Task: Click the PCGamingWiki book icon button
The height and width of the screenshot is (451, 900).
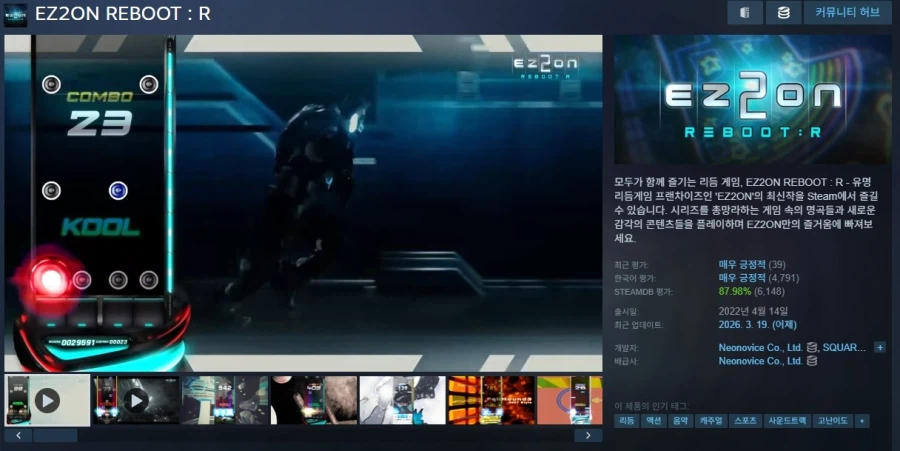Action: (744, 13)
